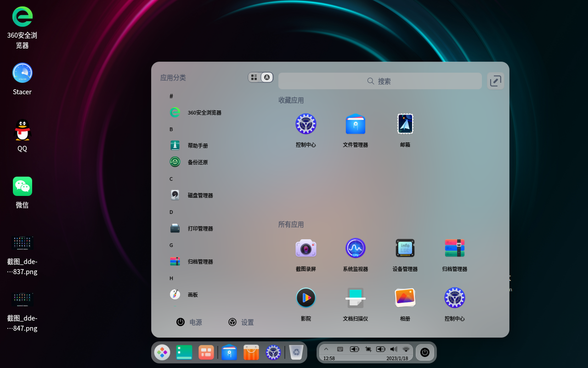Viewport: 588px width, 368px height.
Task: Open the 电源 power options
Action: 190,322
